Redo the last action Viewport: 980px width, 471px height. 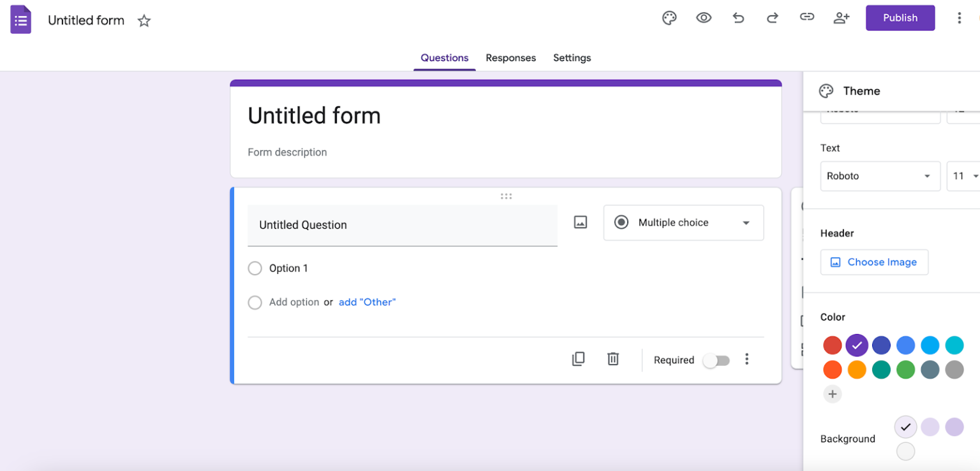772,18
